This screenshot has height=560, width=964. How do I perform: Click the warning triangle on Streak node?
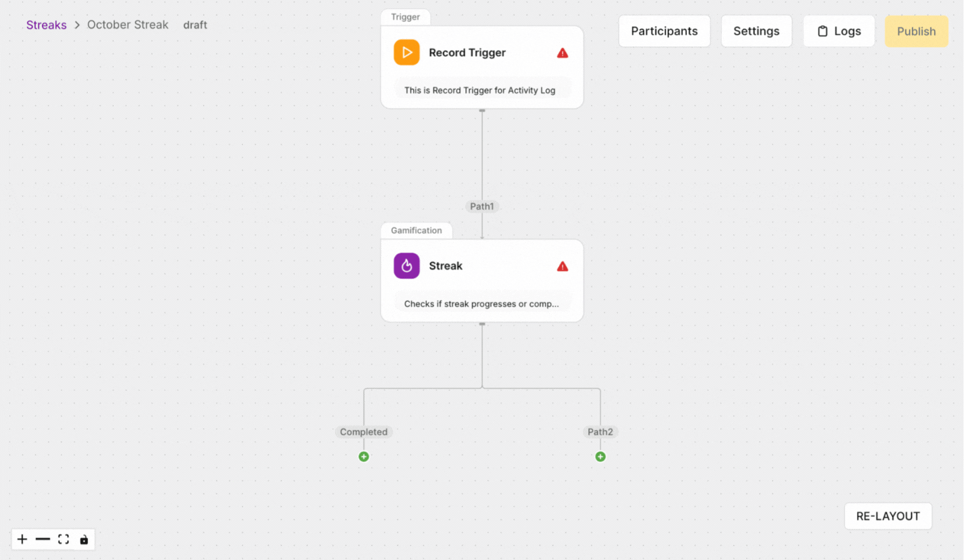[563, 267]
